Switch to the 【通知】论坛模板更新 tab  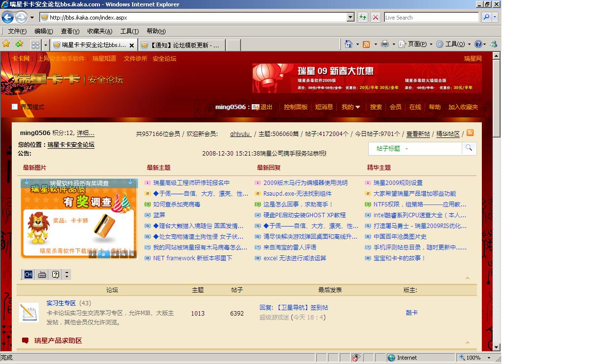click(x=182, y=45)
